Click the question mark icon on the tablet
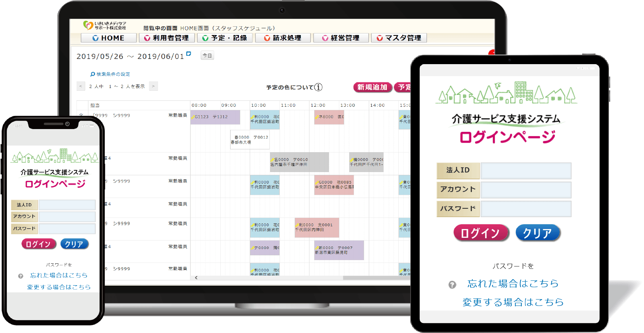Viewport: 644px width, 333px height. pos(452,285)
